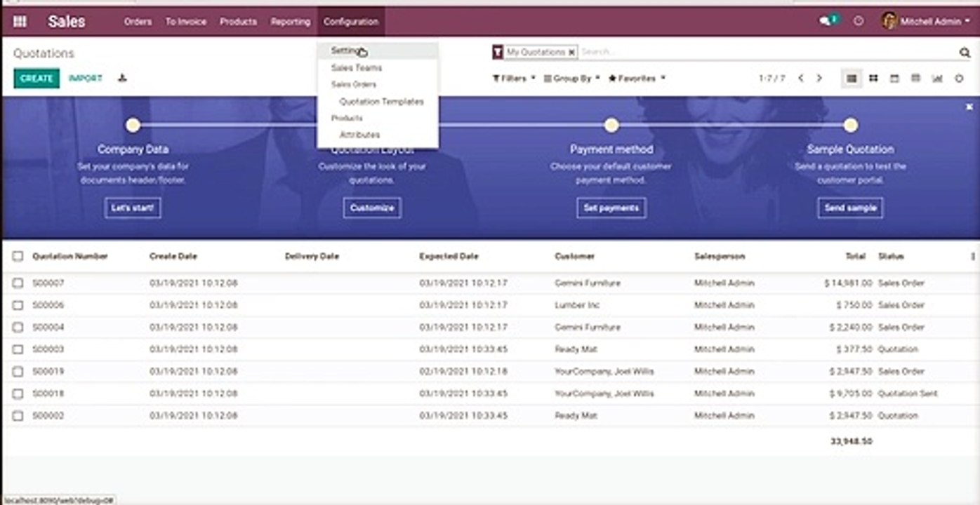The height and width of the screenshot is (505, 980).
Task: Sort by Create Date column header
Action: (x=173, y=257)
